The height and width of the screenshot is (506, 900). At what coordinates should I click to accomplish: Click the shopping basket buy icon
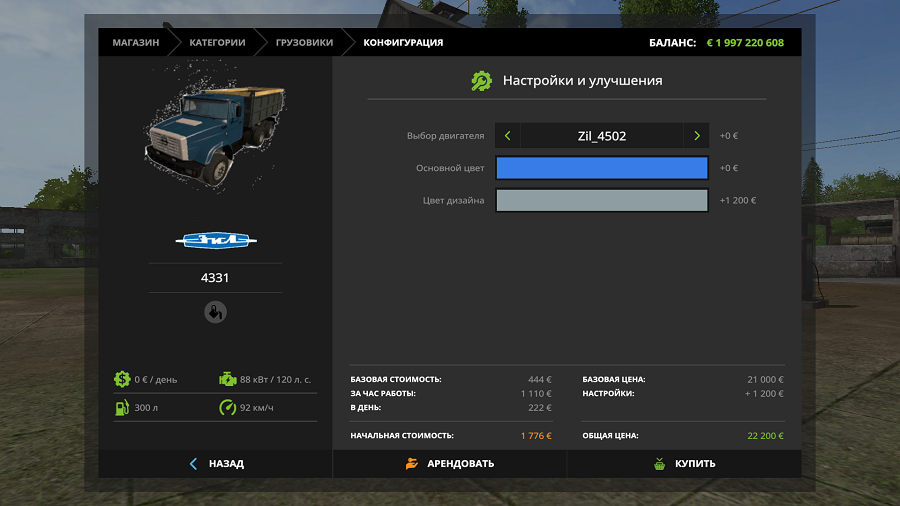click(660, 464)
